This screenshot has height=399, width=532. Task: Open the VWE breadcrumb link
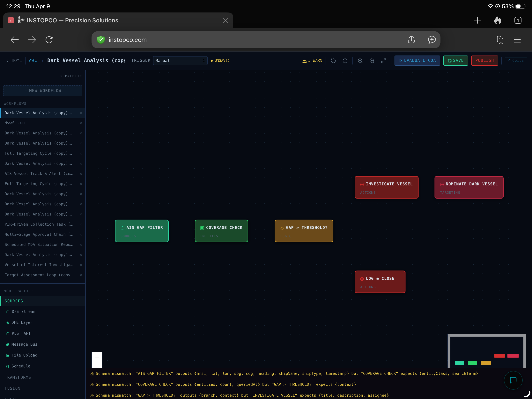coord(33,61)
